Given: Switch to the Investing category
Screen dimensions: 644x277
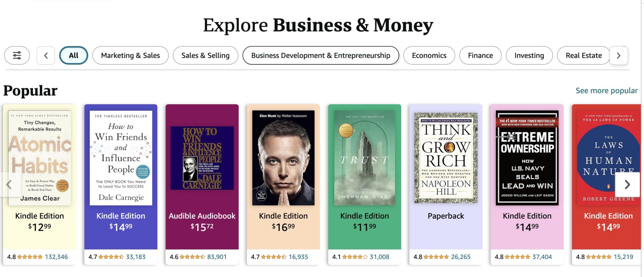Looking at the screenshot, I should coord(529,55).
